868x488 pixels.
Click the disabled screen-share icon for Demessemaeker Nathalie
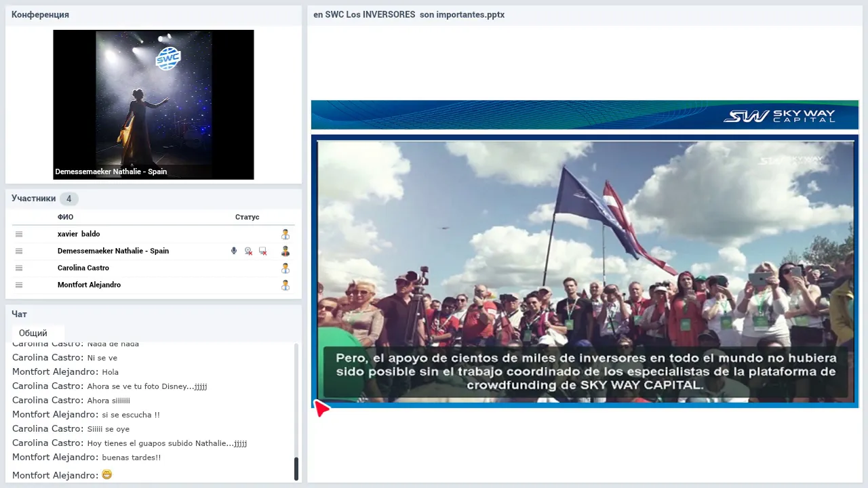point(263,251)
